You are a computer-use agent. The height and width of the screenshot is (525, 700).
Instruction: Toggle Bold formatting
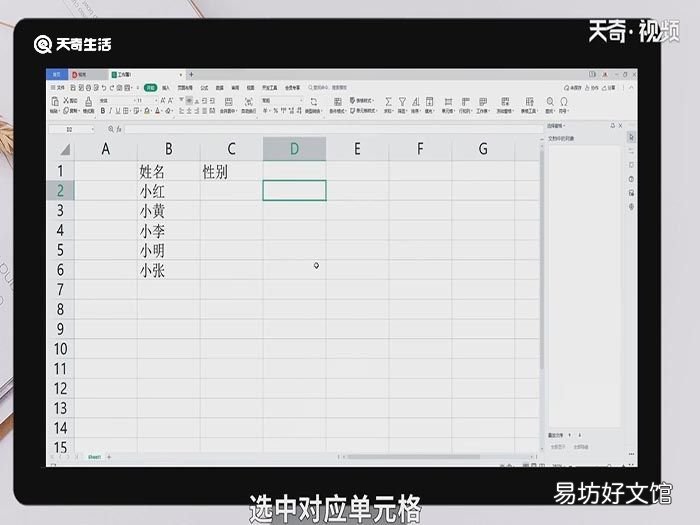pos(103,110)
